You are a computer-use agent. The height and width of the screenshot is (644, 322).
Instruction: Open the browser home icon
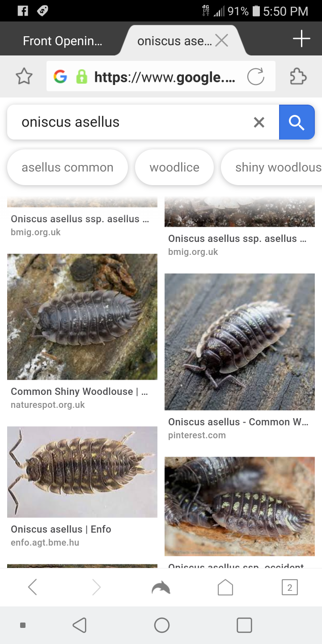pos(225,587)
